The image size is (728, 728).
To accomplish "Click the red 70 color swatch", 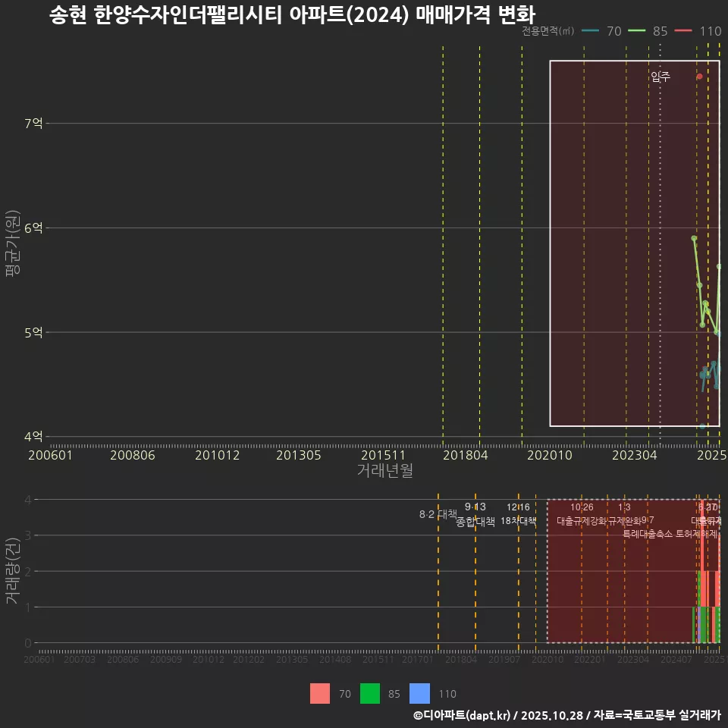I will tap(318, 694).
